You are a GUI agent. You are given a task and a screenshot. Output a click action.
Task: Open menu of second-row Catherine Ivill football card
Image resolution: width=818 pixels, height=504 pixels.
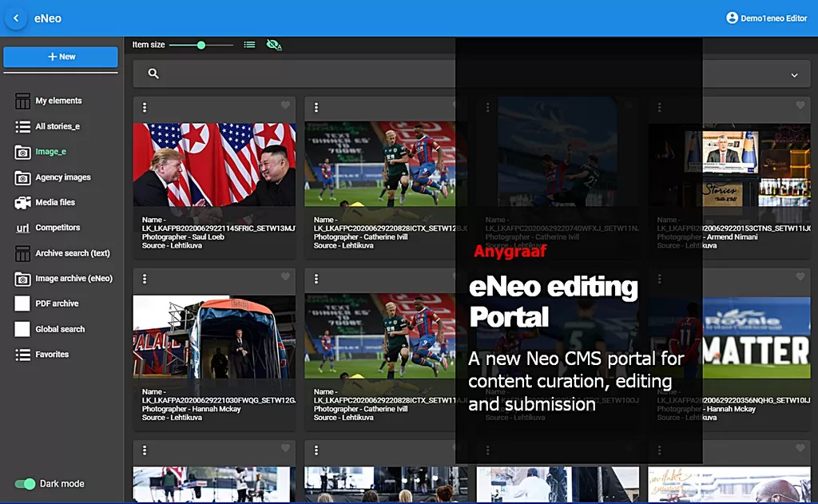click(316, 279)
